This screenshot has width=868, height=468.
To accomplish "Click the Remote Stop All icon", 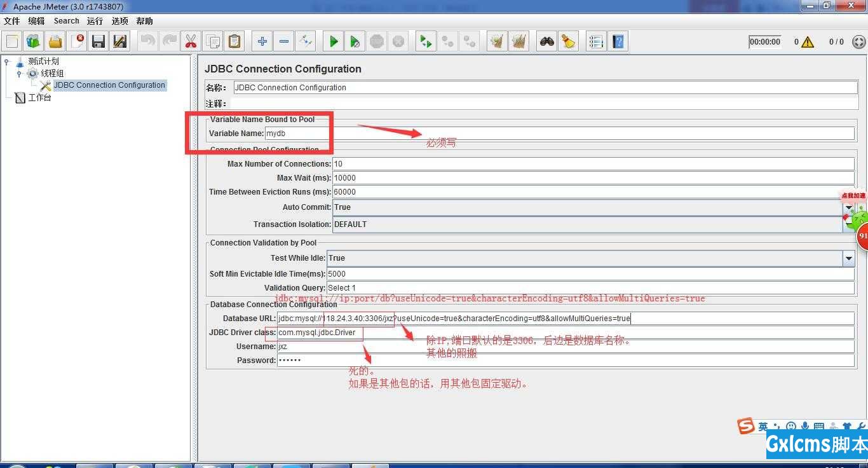I will click(x=448, y=41).
